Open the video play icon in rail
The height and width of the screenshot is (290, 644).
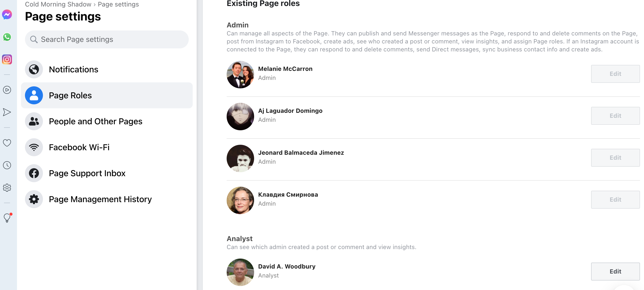[7, 90]
